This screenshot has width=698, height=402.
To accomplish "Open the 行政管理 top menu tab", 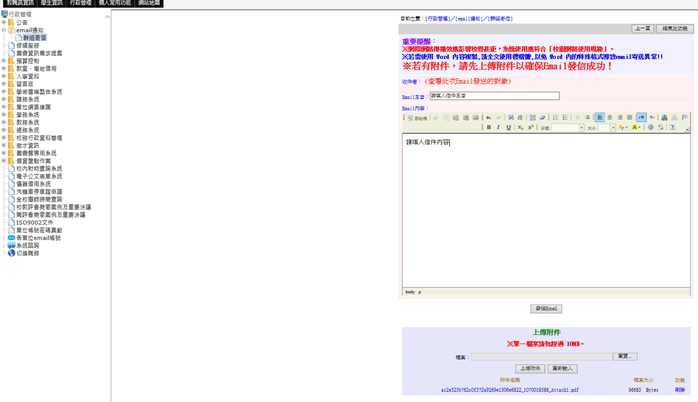I will [79, 3].
